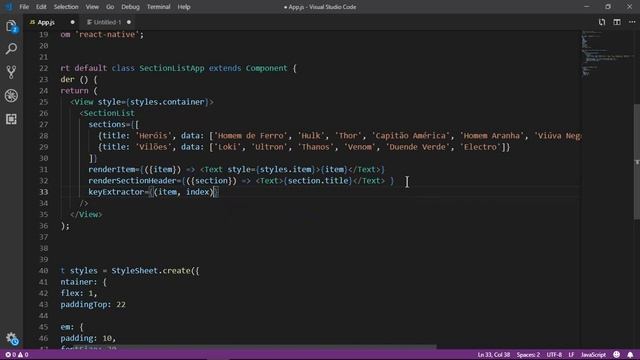Open the Help menu
Screen dimensions: 640x360
coord(184,7)
